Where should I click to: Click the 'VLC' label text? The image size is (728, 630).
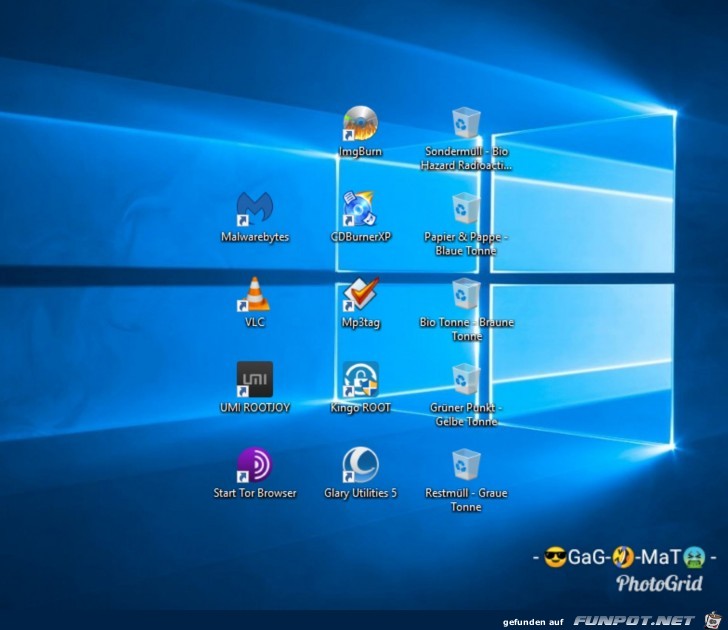coord(254,322)
